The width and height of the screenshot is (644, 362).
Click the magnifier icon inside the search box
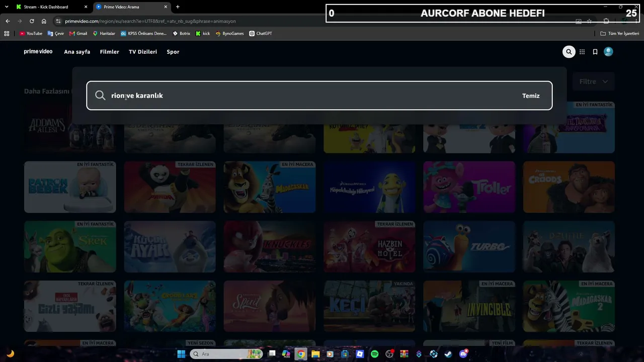click(100, 96)
